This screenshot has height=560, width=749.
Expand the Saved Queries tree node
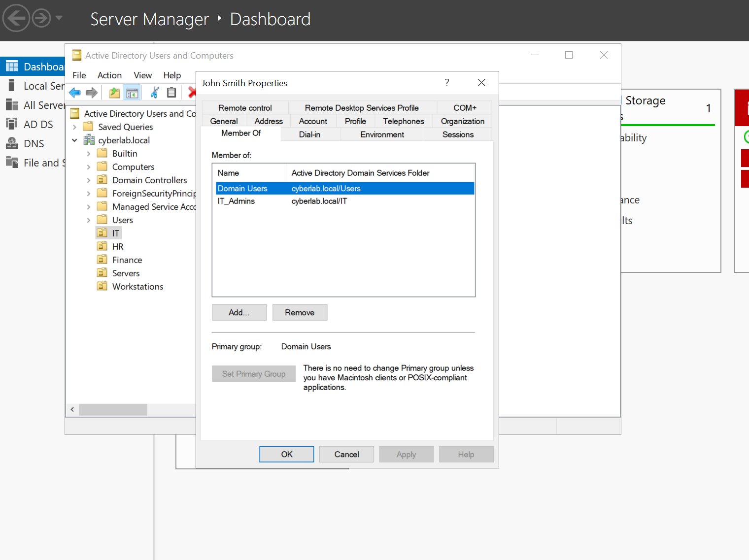click(74, 127)
